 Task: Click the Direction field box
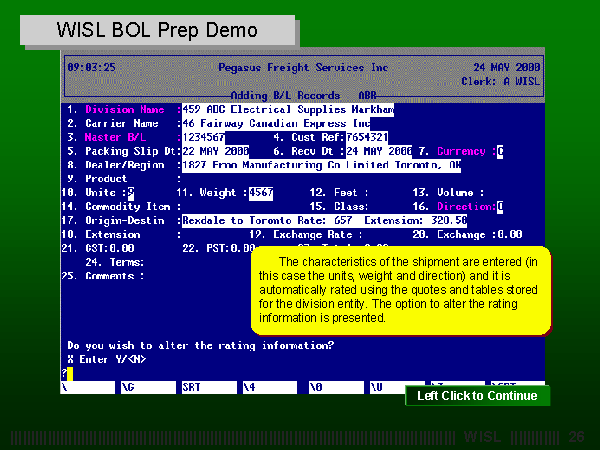500,206
